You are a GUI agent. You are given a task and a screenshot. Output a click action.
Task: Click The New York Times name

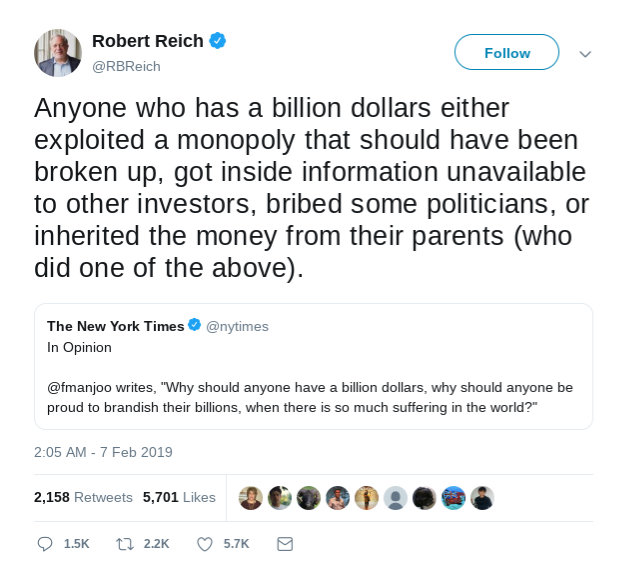(115, 326)
